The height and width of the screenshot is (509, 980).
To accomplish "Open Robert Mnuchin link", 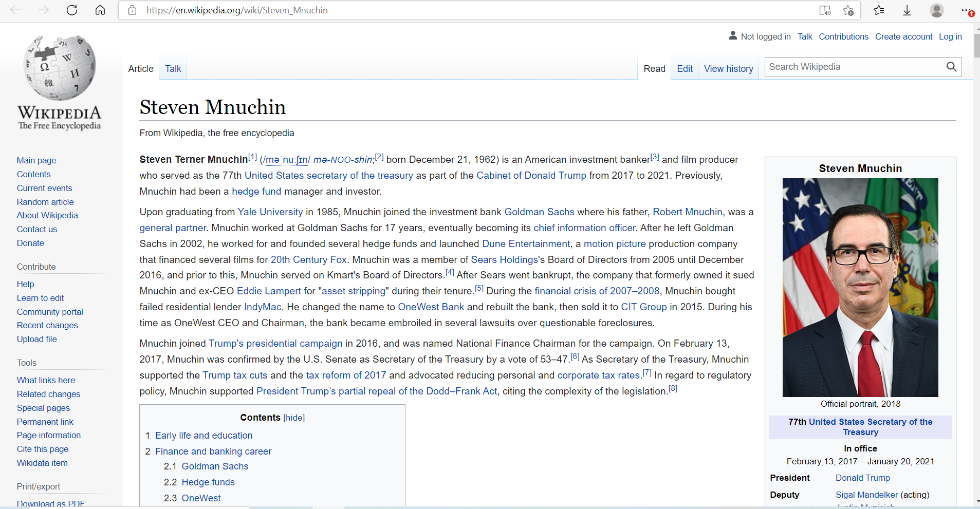I will (688, 212).
